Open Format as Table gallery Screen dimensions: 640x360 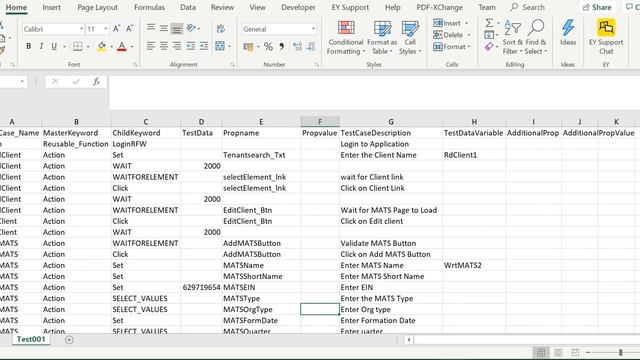click(x=382, y=38)
